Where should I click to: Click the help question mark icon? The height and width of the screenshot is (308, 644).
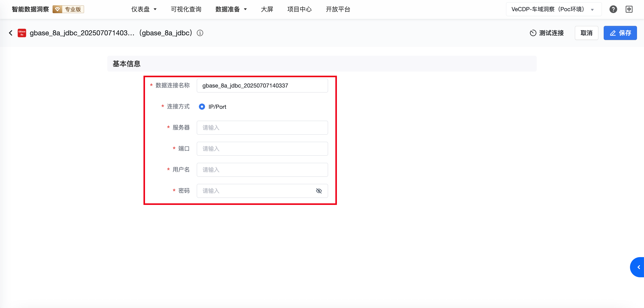(x=613, y=9)
